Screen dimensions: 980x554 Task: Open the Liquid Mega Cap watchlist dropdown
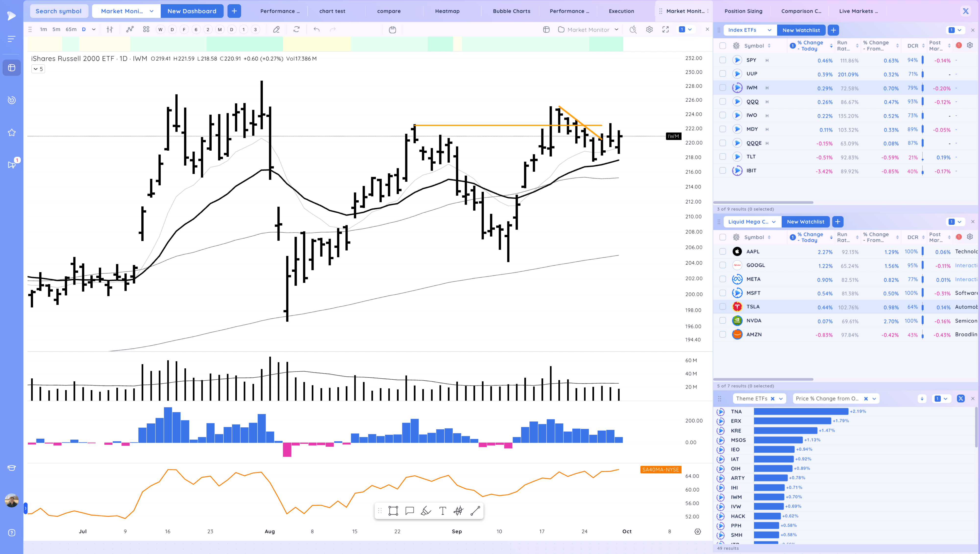coord(752,221)
